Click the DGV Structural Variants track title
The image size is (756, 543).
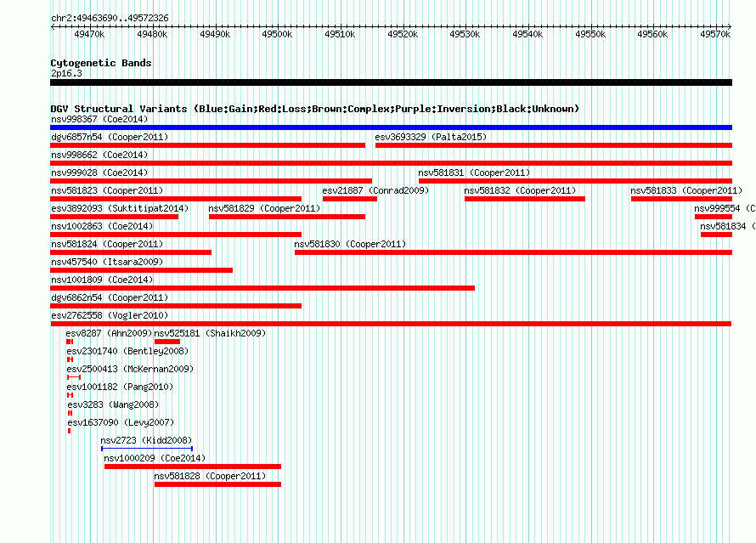coord(315,109)
